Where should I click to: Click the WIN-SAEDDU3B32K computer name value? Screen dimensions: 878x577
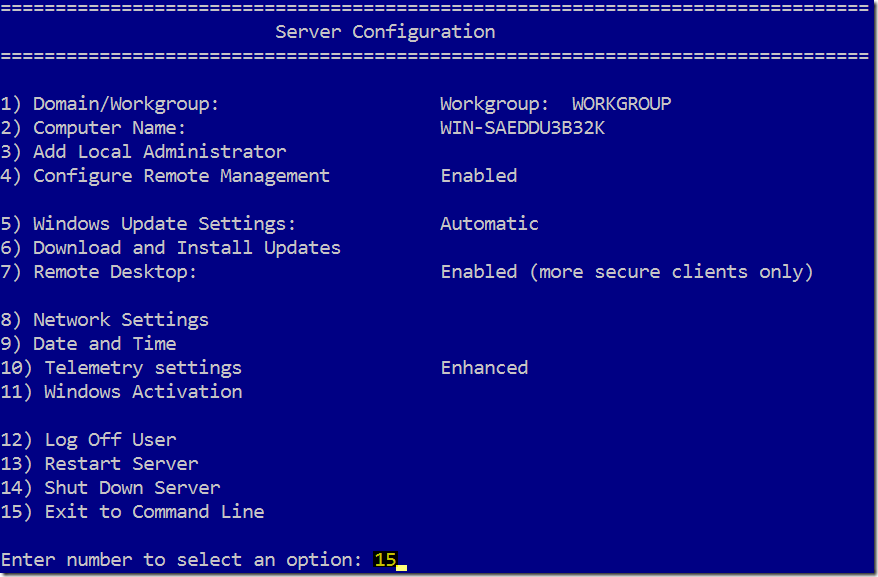522,128
